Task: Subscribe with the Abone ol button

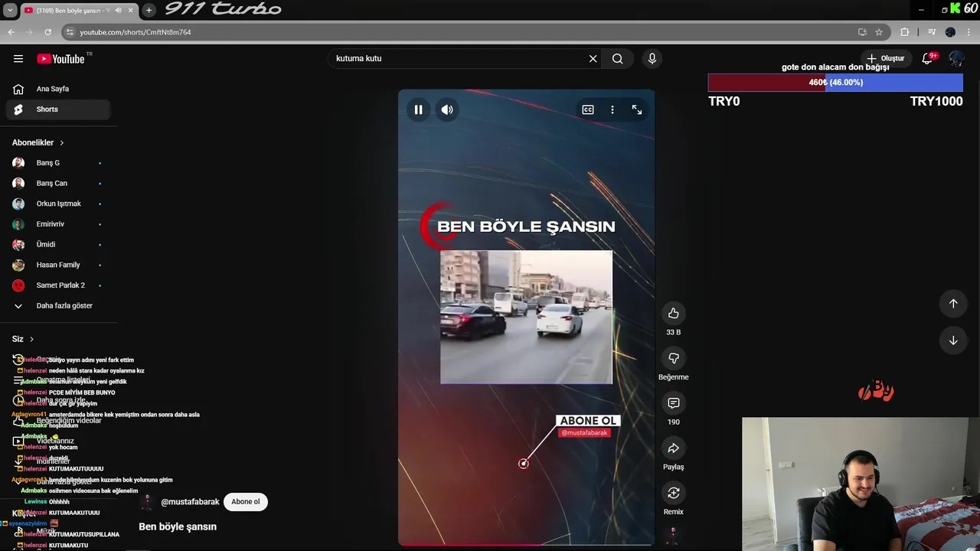Action: point(246,502)
